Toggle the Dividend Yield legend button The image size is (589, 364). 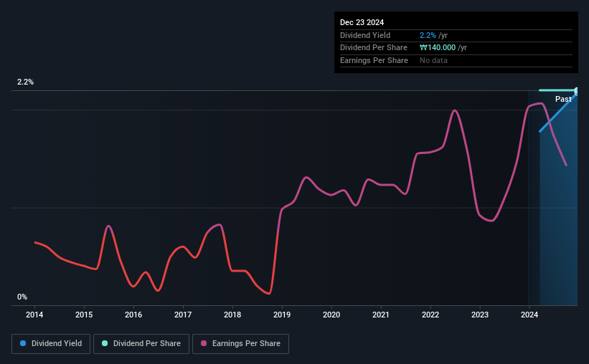click(51, 344)
